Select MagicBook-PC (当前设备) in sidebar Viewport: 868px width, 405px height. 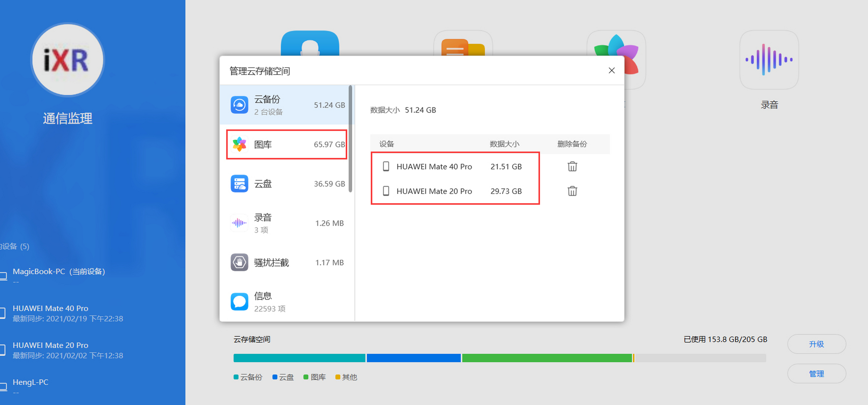pos(59,276)
